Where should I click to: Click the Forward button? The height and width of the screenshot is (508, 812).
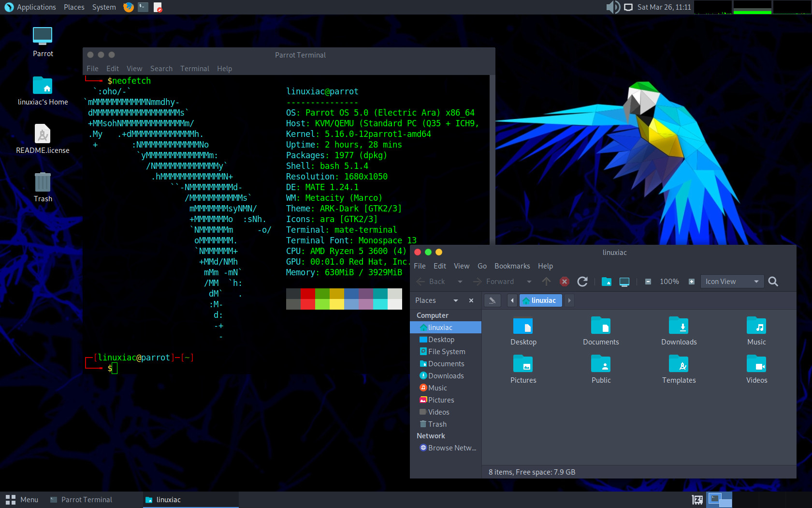493,282
